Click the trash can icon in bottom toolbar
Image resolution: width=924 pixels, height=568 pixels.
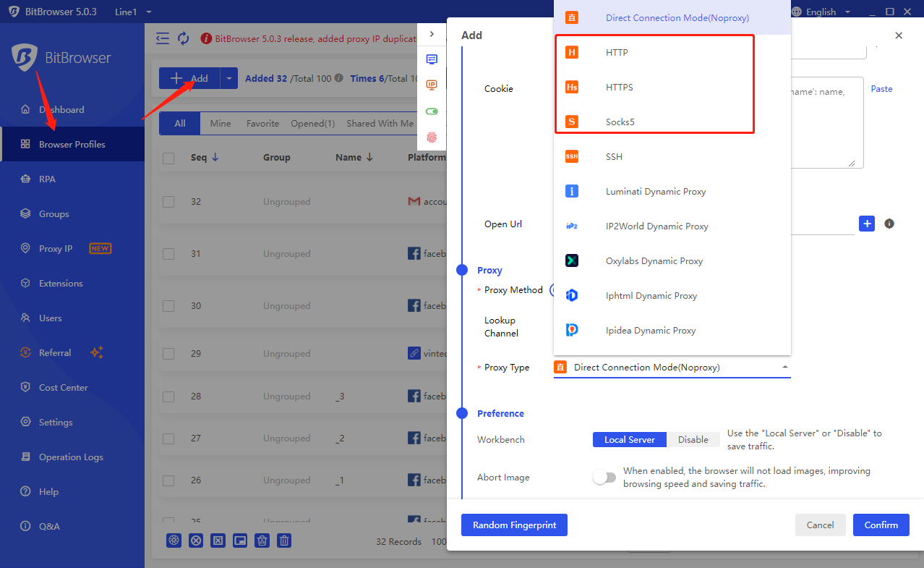[285, 540]
